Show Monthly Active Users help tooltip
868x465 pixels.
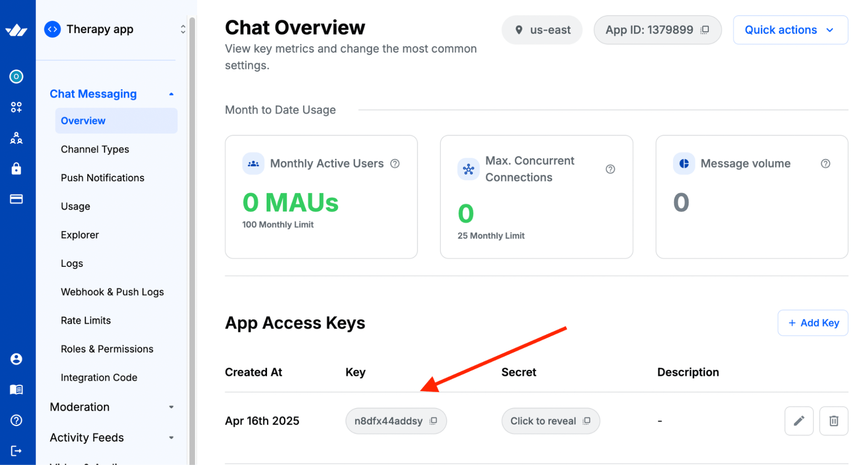coord(395,163)
